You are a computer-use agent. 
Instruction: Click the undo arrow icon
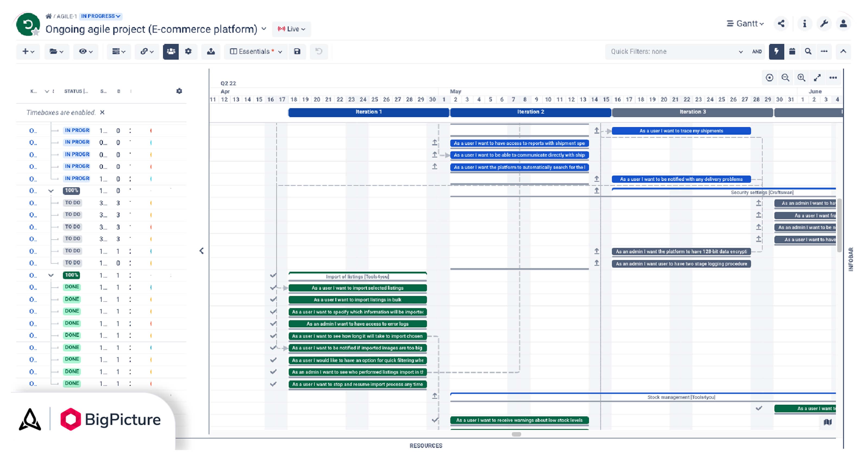[x=319, y=51]
